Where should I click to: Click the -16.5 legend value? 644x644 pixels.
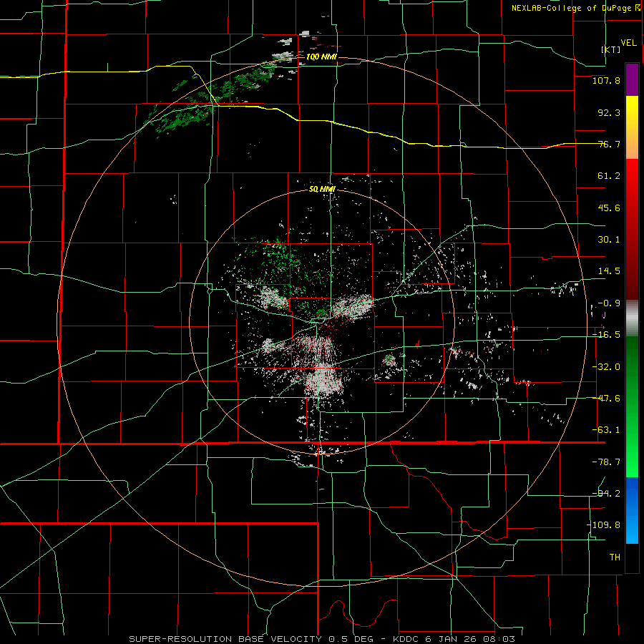point(606,335)
